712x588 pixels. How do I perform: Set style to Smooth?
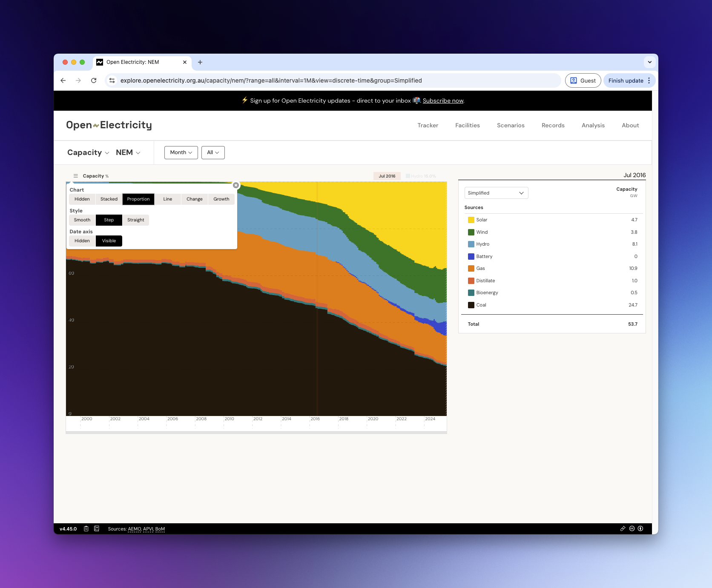tap(82, 220)
